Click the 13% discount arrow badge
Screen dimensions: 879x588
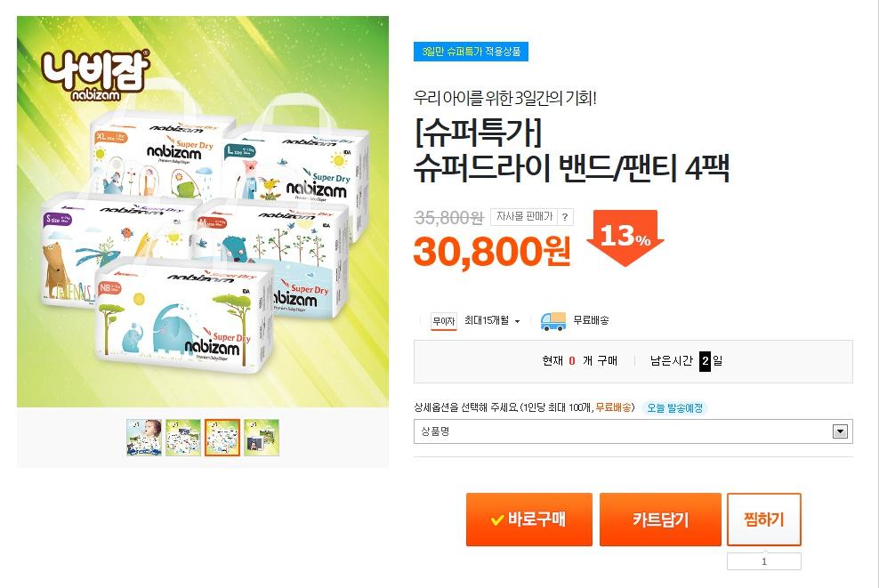(625, 238)
